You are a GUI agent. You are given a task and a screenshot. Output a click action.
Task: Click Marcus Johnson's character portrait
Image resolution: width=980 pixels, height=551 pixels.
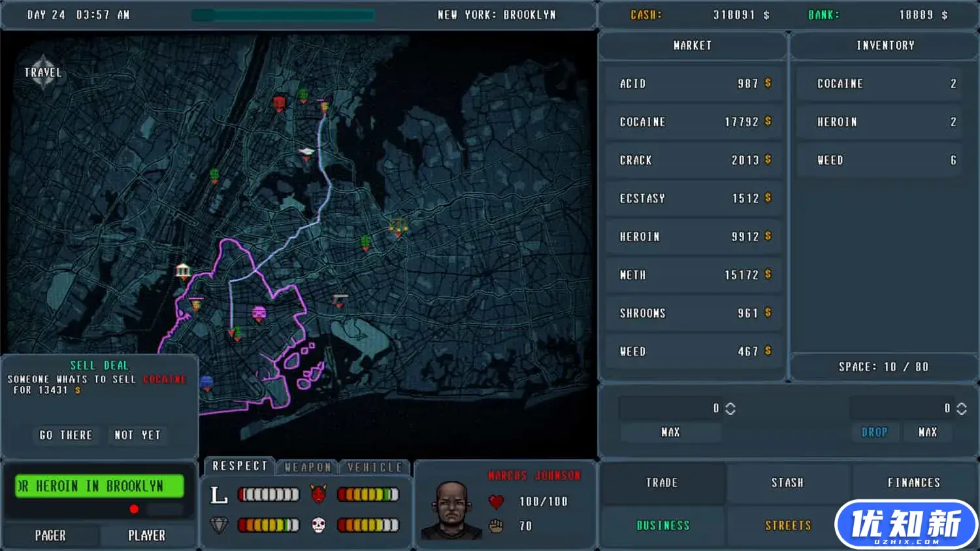(x=450, y=510)
